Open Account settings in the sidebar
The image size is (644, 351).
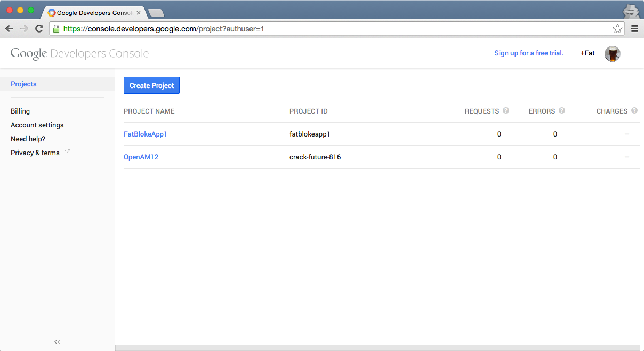(37, 125)
